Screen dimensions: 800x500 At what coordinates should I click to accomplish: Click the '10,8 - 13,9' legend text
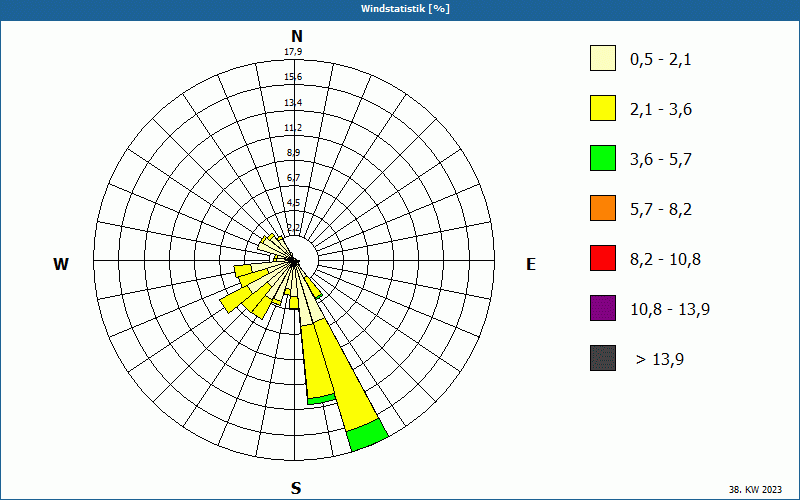click(x=670, y=310)
